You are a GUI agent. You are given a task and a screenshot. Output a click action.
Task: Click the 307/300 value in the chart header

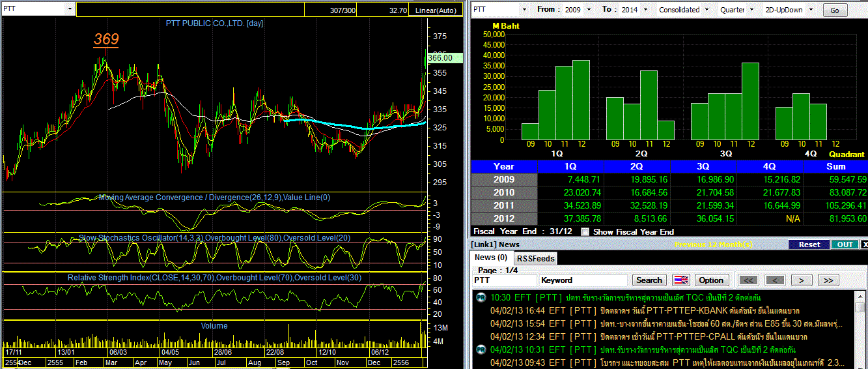343,10
